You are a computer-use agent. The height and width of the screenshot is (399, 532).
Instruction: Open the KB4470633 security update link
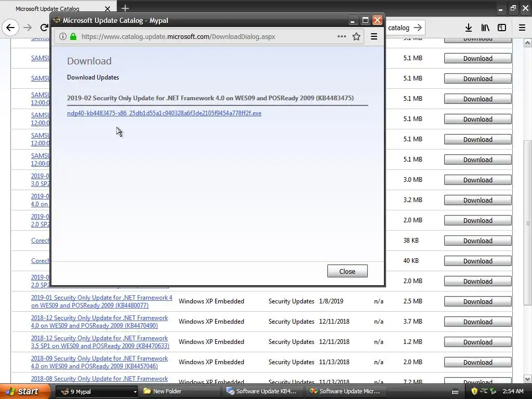tap(100, 342)
